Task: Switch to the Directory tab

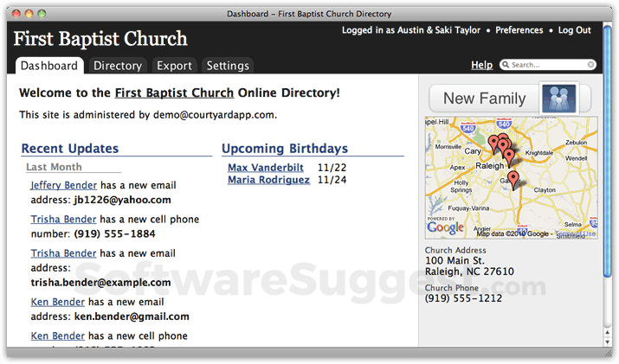Action: pyautogui.click(x=118, y=66)
